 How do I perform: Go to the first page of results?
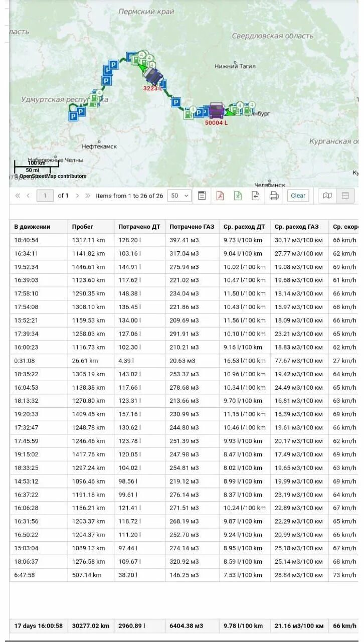click(18, 196)
